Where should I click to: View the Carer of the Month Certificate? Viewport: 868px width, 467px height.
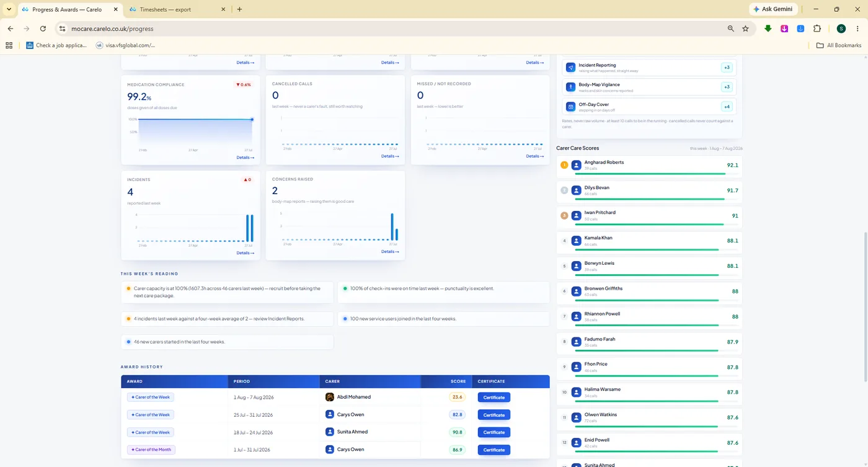494,450
